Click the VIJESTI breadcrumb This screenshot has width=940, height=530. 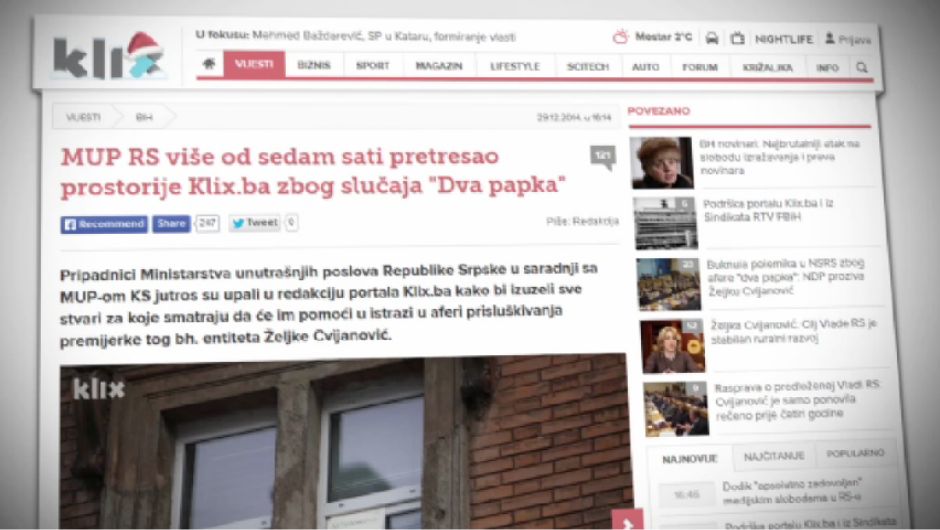click(x=83, y=117)
